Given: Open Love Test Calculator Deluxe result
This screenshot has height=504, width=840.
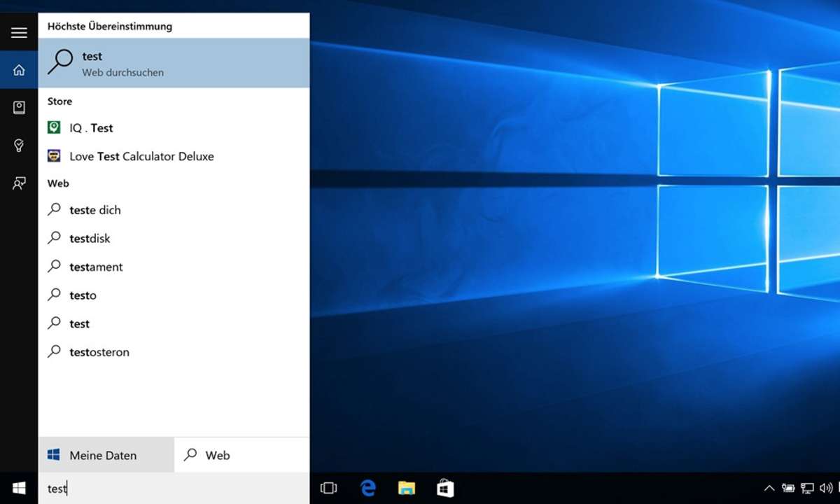Looking at the screenshot, I should (x=174, y=156).
